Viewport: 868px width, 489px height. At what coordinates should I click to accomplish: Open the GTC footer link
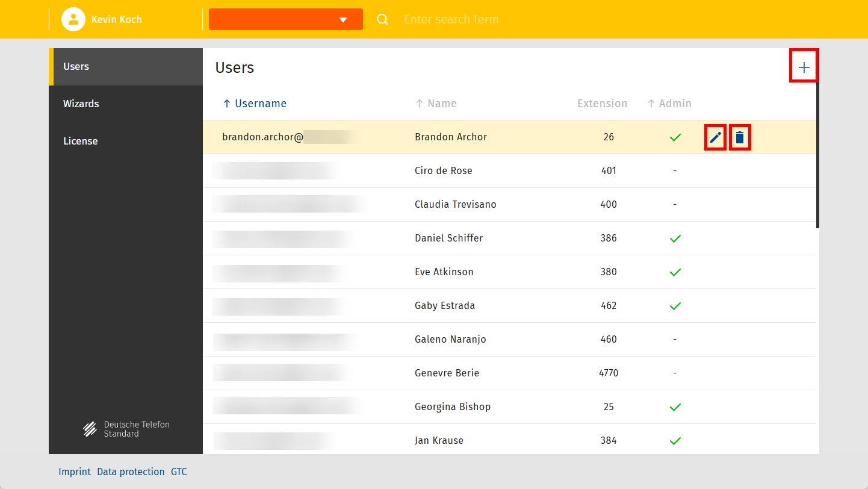(179, 472)
